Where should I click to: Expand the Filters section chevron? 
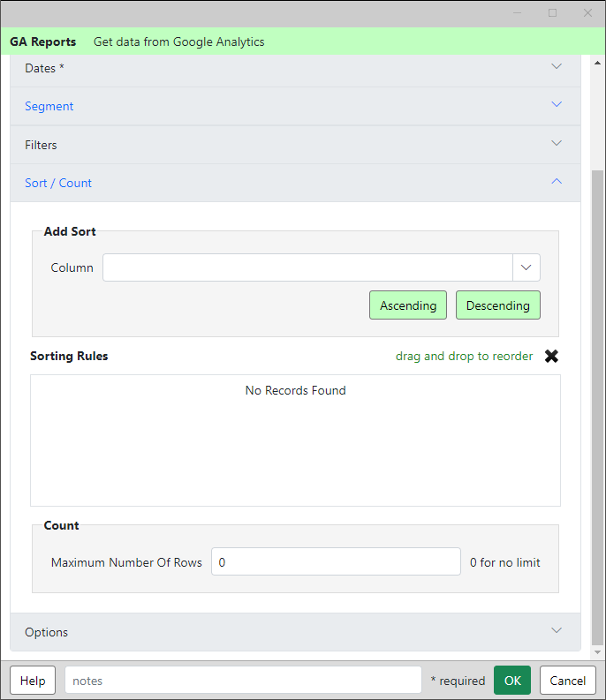(557, 143)
